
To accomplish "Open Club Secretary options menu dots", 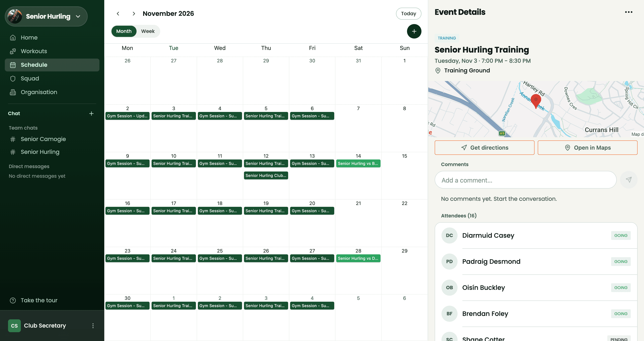I will coord(93,326).
